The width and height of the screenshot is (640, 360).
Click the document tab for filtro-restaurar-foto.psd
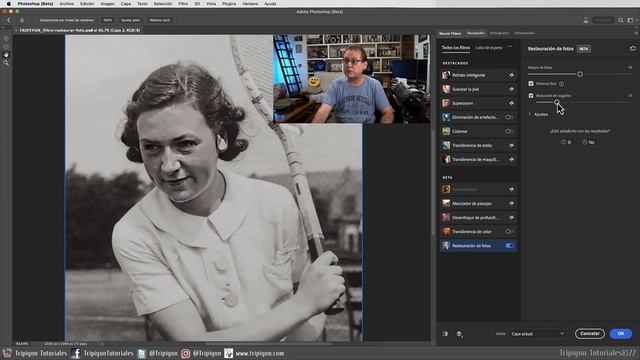(80, 30)
